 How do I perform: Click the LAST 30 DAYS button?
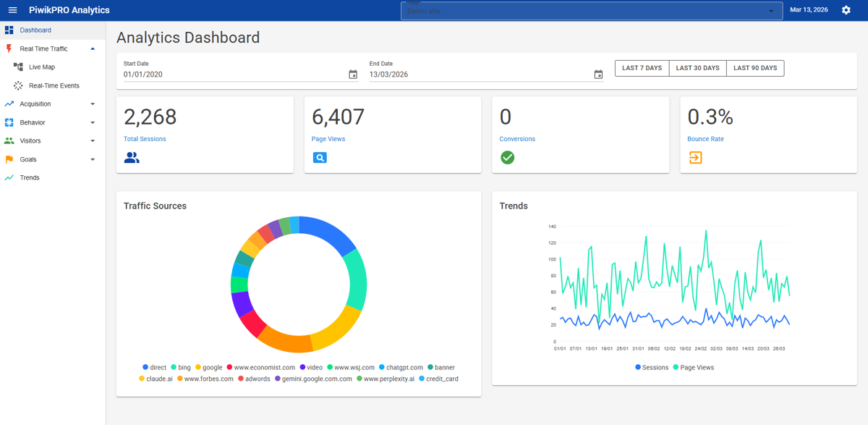click(697, 67)
